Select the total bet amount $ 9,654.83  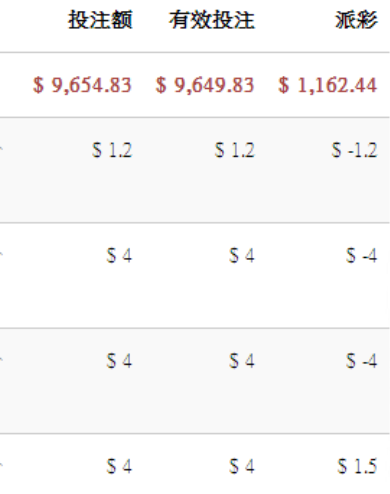[x=82, y=85]
